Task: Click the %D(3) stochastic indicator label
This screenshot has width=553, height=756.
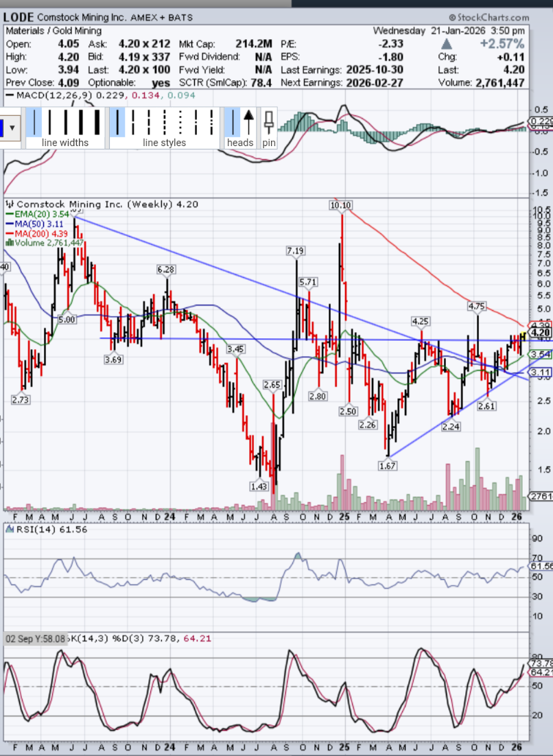Action: pos(128,639)
